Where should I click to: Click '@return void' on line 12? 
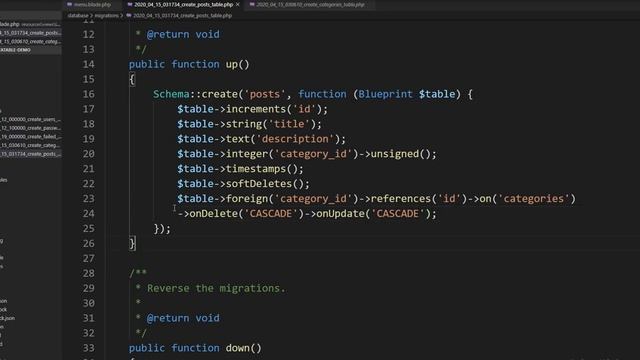tap(183, 34)
